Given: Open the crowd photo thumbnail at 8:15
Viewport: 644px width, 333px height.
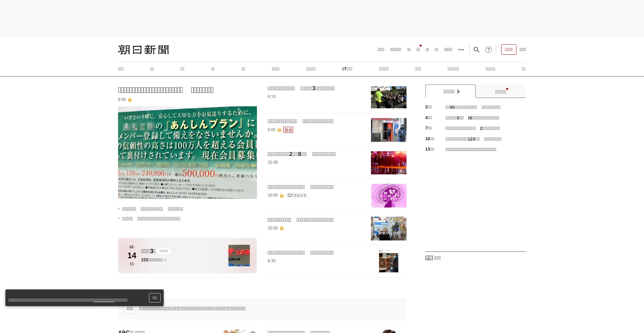Looking at the screenshot, I should [388, 97].
